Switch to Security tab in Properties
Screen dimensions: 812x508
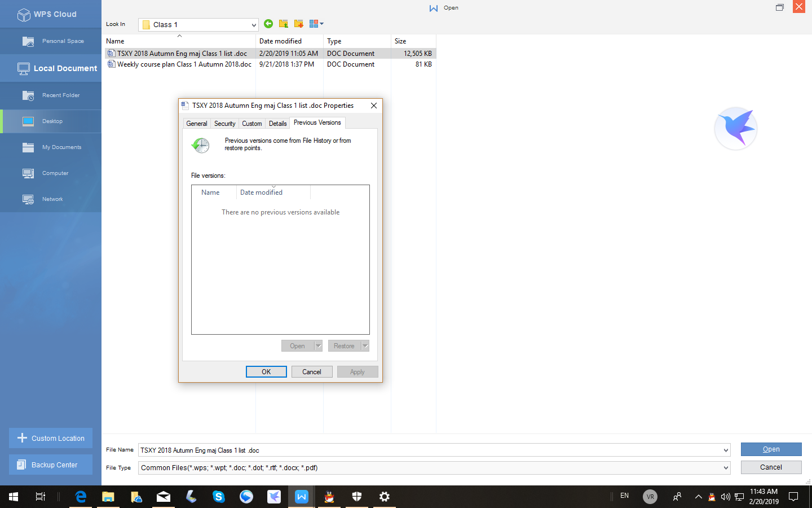224,124
